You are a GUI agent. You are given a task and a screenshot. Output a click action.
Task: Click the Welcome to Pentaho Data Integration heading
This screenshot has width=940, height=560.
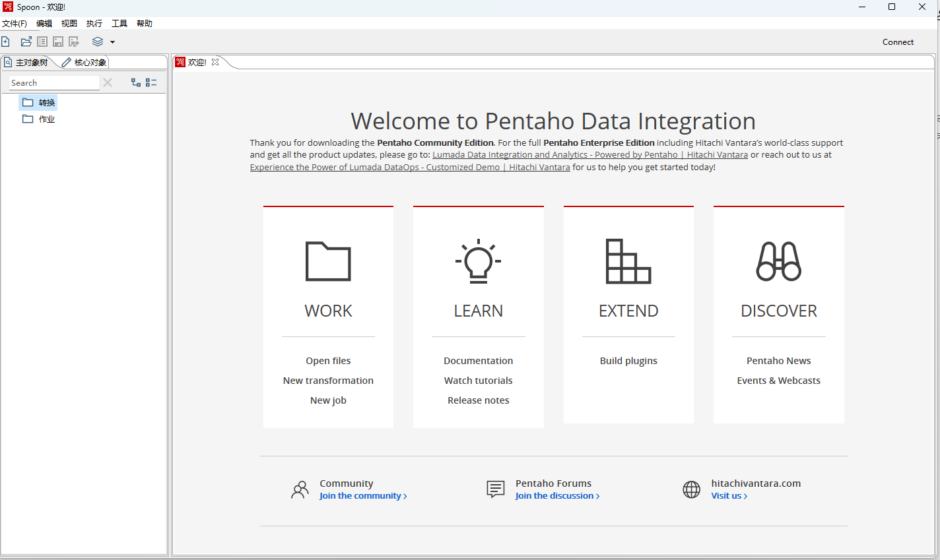[x=553, y=121]
